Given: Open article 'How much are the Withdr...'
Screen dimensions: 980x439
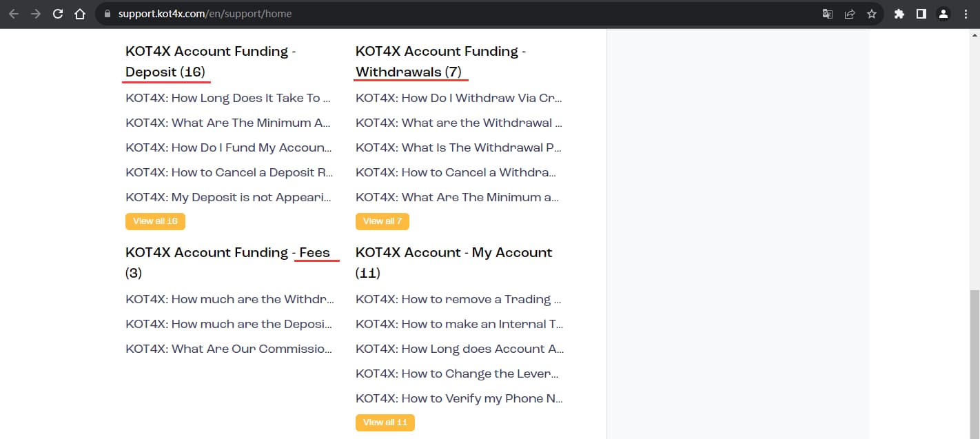Looking at the screenshot, I should tap(230, 299).
